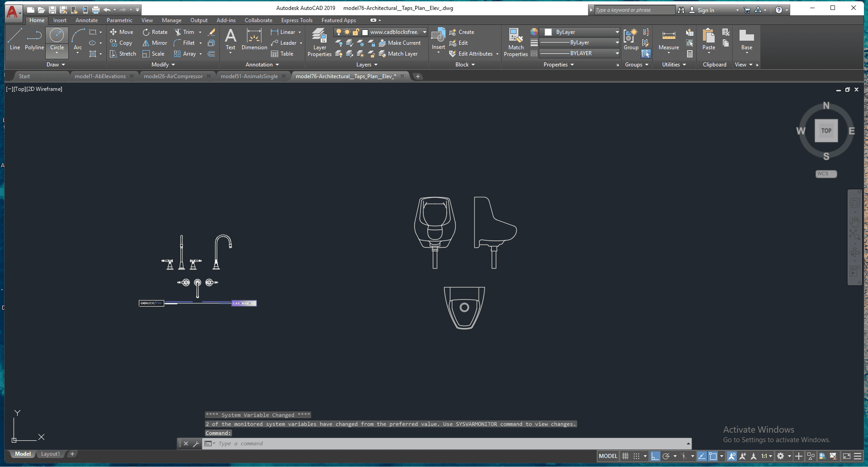This screenshot has height=467, width=868.
Task: Expand the Draw panel
Action: point(56,64)
